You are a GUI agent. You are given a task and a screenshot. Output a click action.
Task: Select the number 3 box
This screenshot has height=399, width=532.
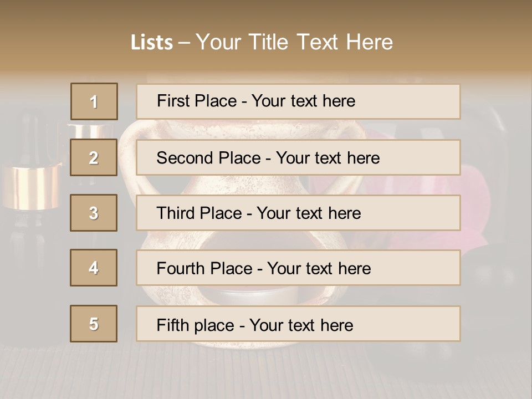pyautogui.click(x=94, y=213)
